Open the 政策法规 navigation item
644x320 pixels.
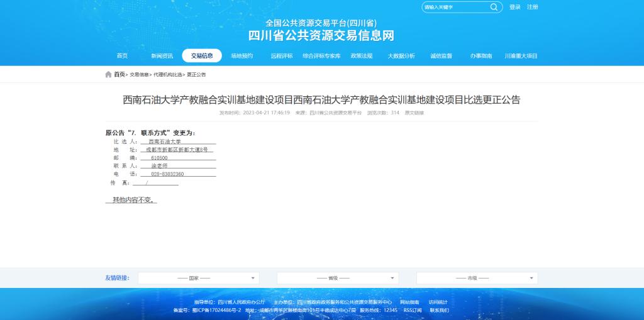click(x=362, y=56)
